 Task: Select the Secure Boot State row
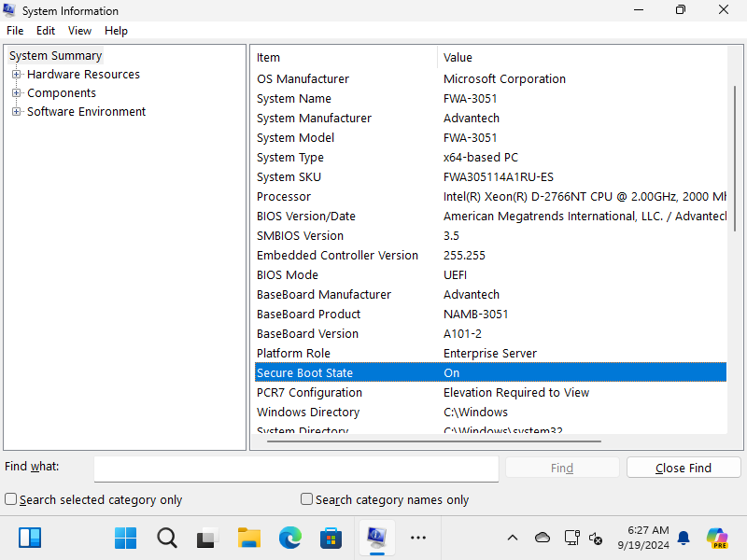(491, 372)
